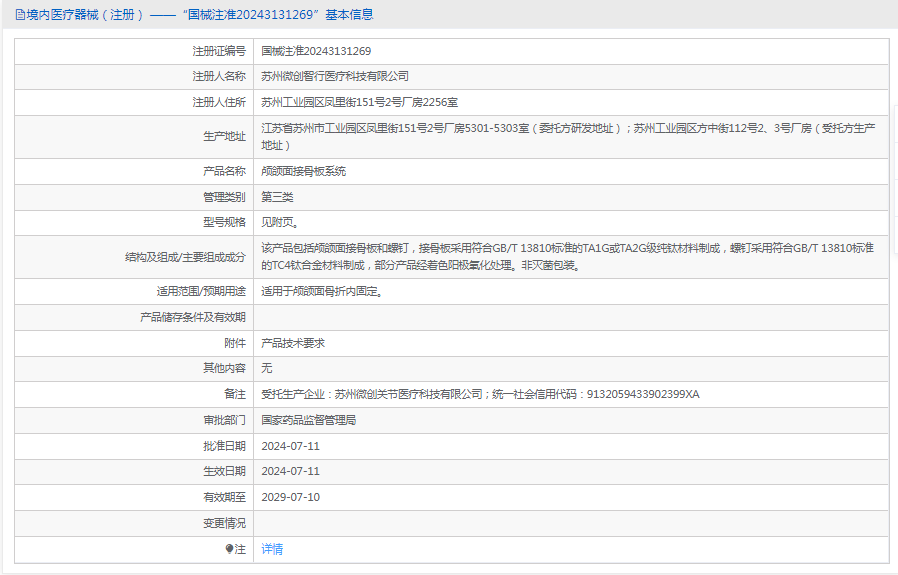Click the 其他内容 row label
898x575 pixels.
[x=224, y=368]
